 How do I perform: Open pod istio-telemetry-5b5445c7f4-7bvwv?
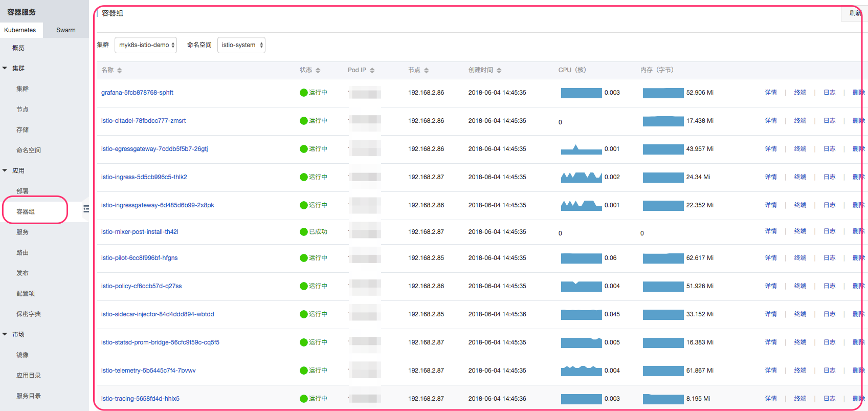point(148,371)
